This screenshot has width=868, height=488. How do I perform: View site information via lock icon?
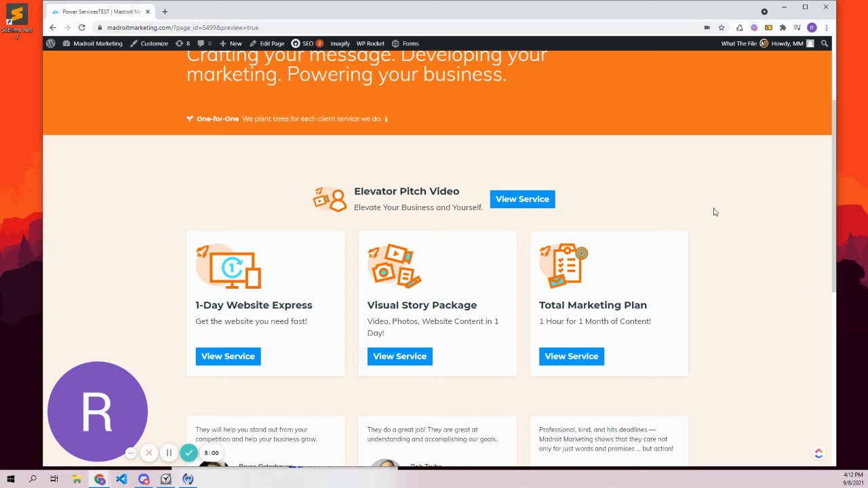coord(100,28)
